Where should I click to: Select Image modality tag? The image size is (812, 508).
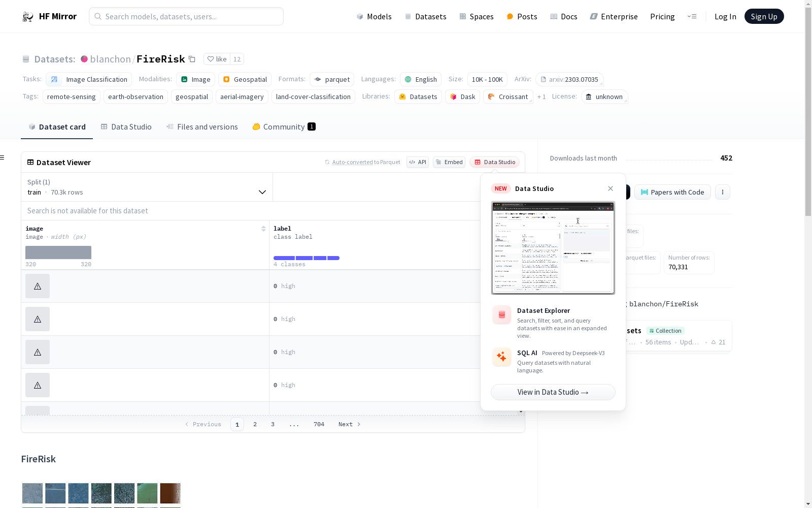[196, 79]
